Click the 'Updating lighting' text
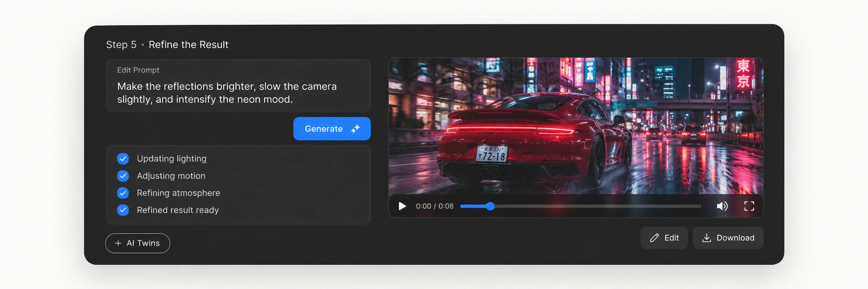Screen dimensions: 868x289 coord(171,158)
